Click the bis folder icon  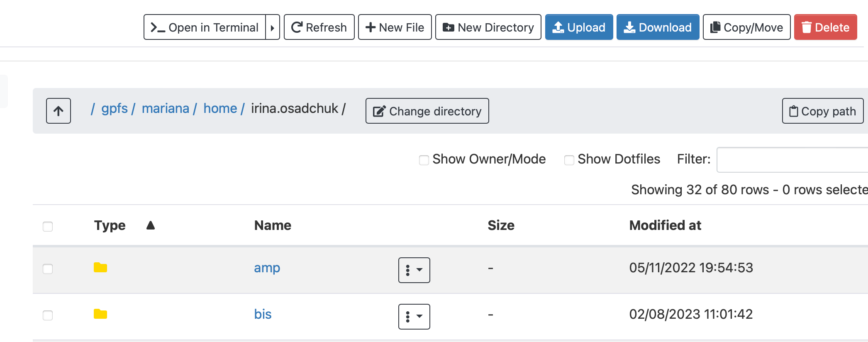(100, 314)
